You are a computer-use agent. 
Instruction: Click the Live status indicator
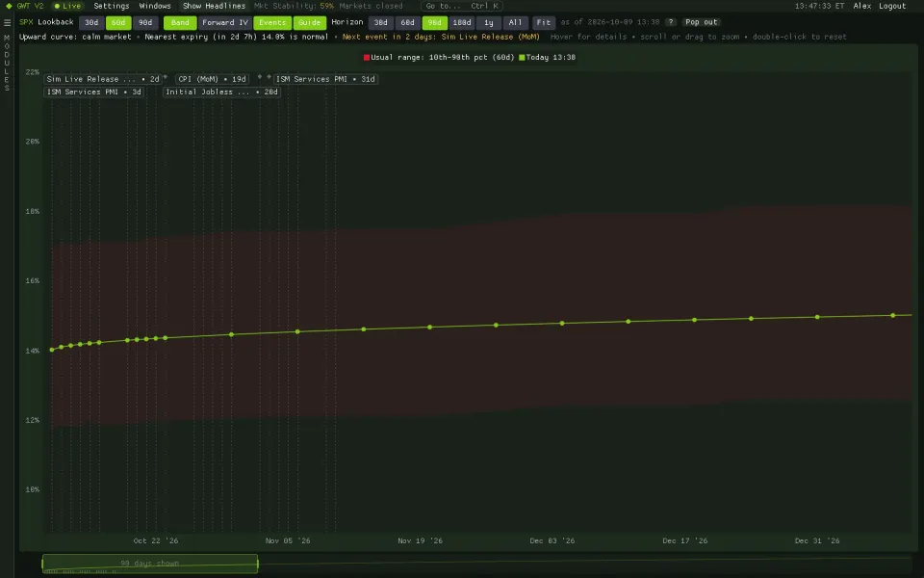click(x=67, y=6)
